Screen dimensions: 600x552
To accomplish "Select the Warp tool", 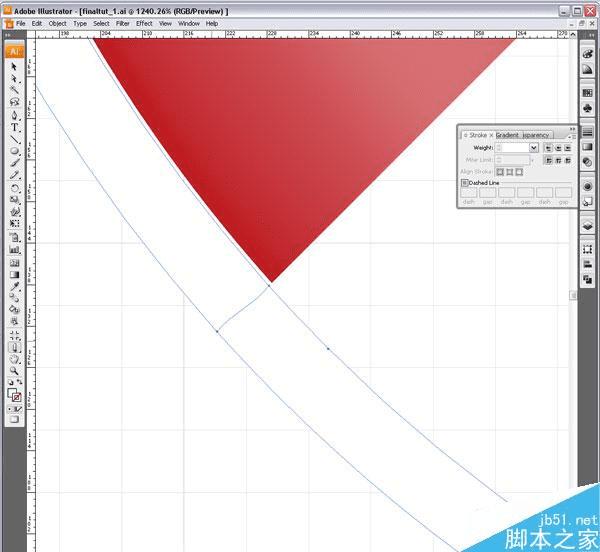I will pos(14,212).
